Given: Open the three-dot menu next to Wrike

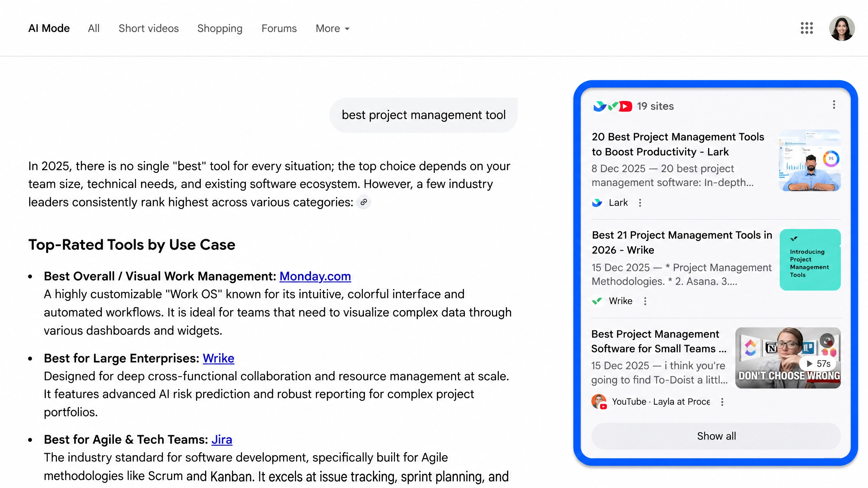Looking at the screenshot, I should coord(645,301).
